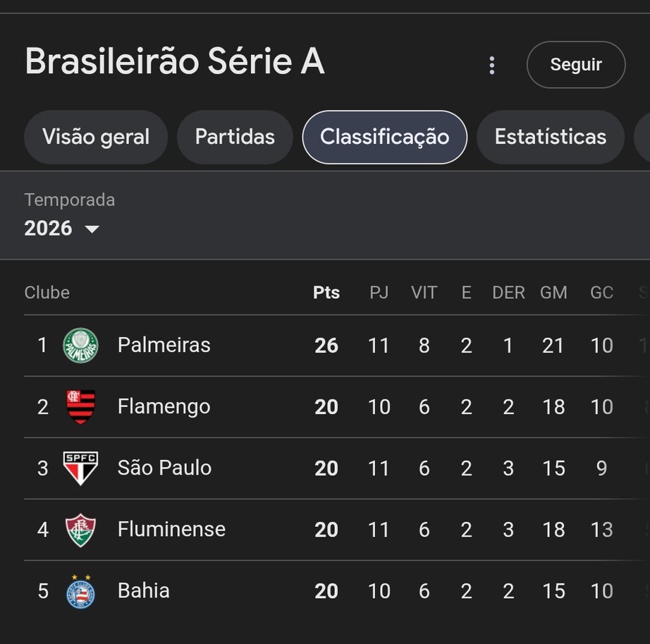Image resolution: width=650 pixels, height=644 pixels.
Task: Click the São Paulo SPFC crest icon
Action: (80, 468)
